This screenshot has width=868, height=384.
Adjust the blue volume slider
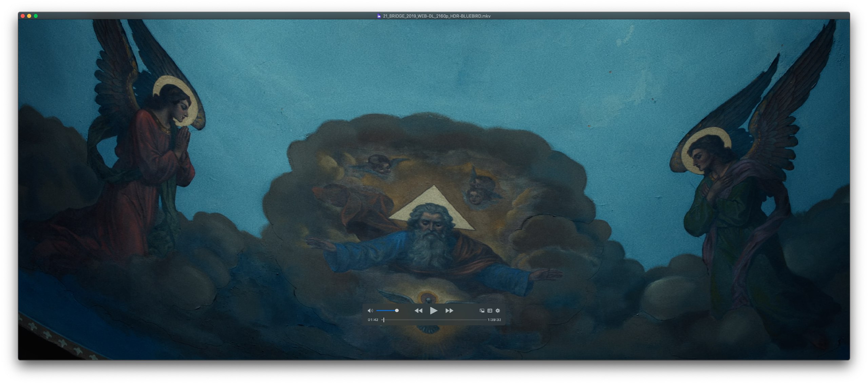(387, 310)
